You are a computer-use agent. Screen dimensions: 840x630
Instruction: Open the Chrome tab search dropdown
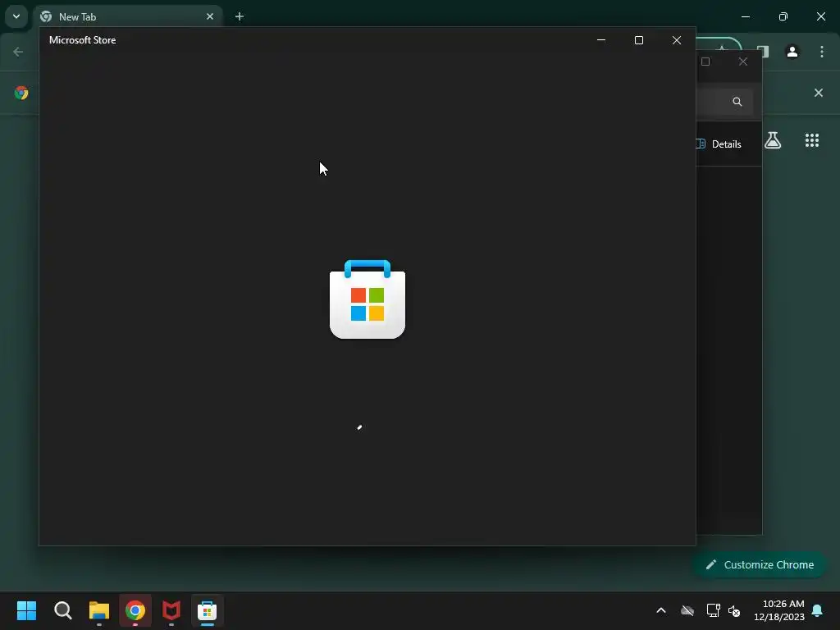pyautogui.click(x=16, y=16)
